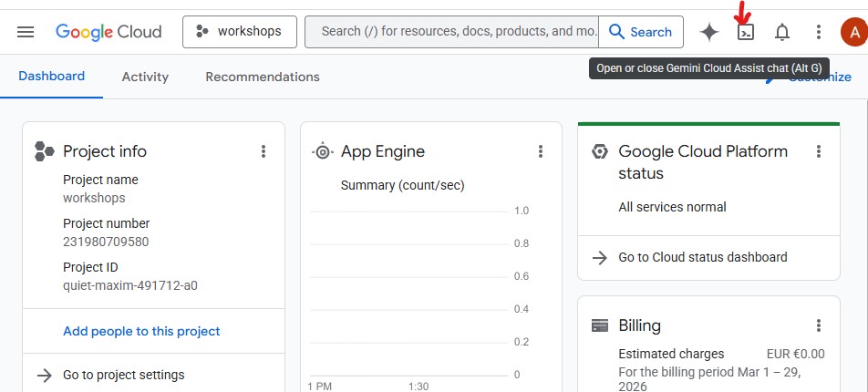Activate Cloud Shell terminal icon
This screenshot has width=868, height=392.
pyautogui.click(x=746, y=32)
